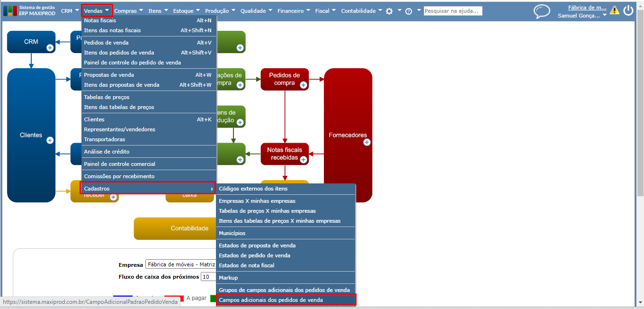Screen dimensions: 644x309
Task: Select Estados de nota fiscal
Action: pyautogui.click(x=286, y=265)
